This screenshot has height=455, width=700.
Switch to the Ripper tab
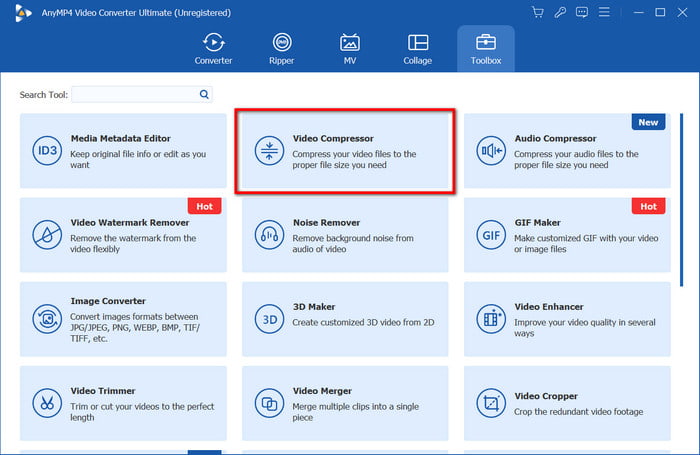[282, 49]
